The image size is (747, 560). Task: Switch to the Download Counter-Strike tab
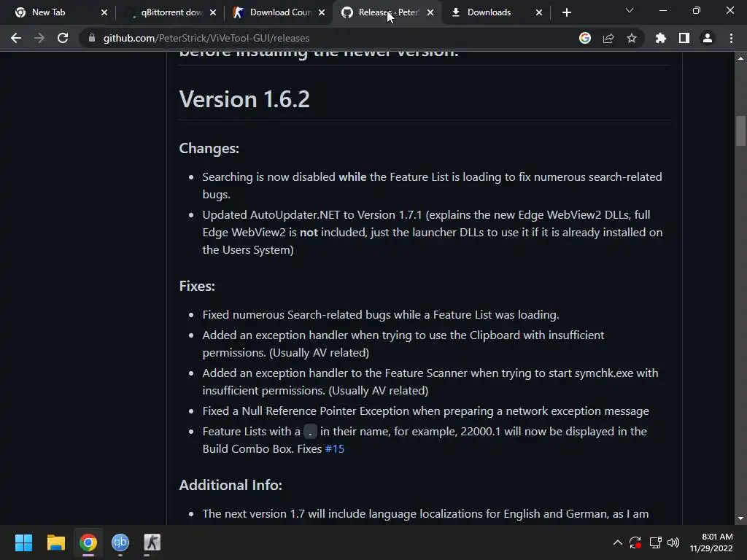click(280, 12)
